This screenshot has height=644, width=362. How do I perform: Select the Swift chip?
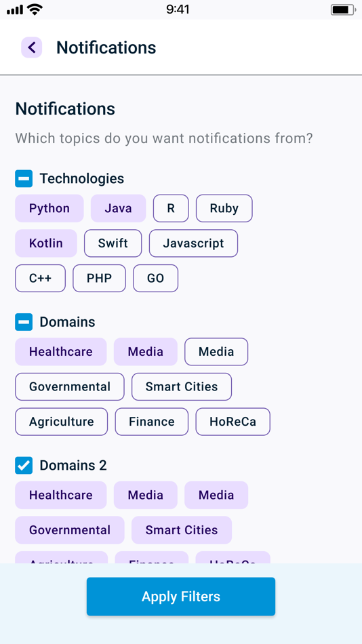tap(113, 243)
